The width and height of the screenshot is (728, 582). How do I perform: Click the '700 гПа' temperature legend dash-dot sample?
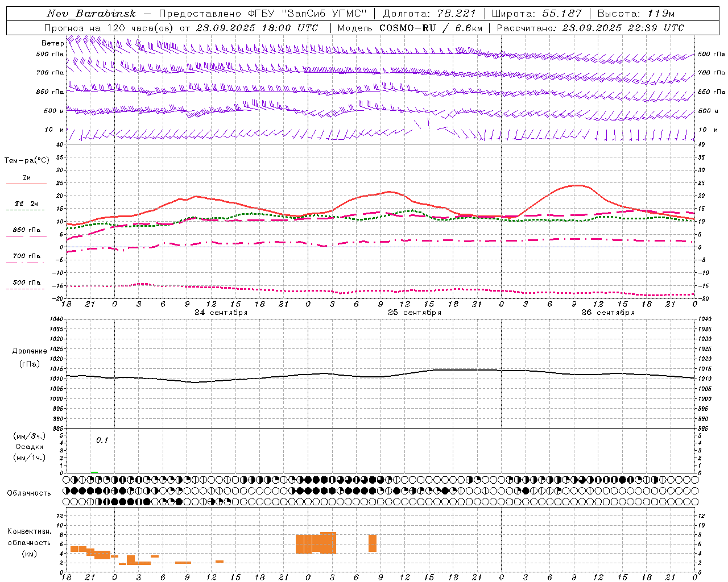pyautogui.click(x=26, y=263)
